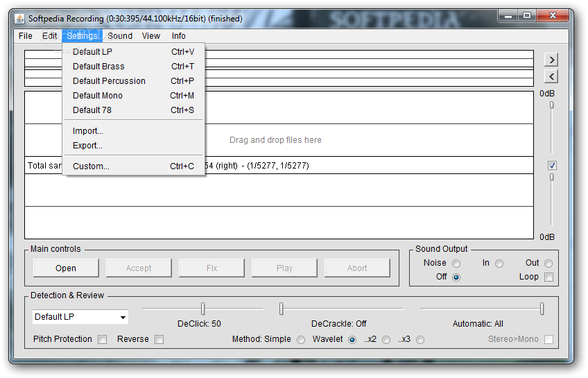This screenshot has width=588, height=378.
Task: Select Method Simple radio button
Action: pos(301,340)
